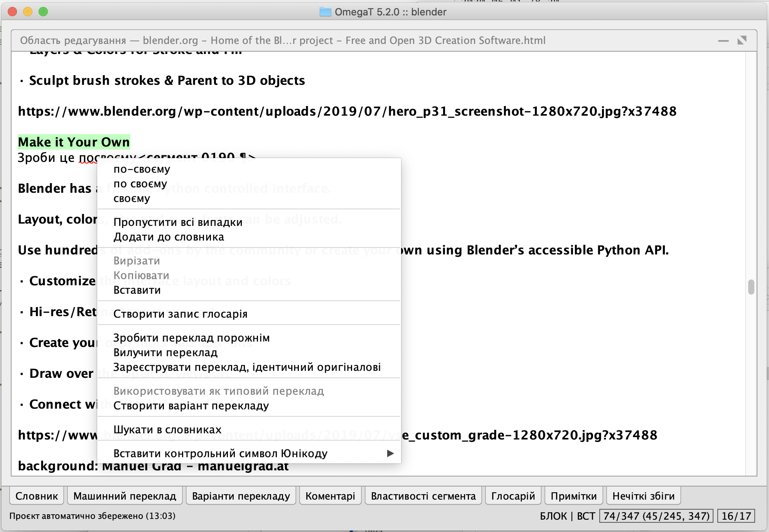The width and height of the screenshot is (769, 532).
Task: Open Властивості сегмента tab
Action: (x=423, y=496)
